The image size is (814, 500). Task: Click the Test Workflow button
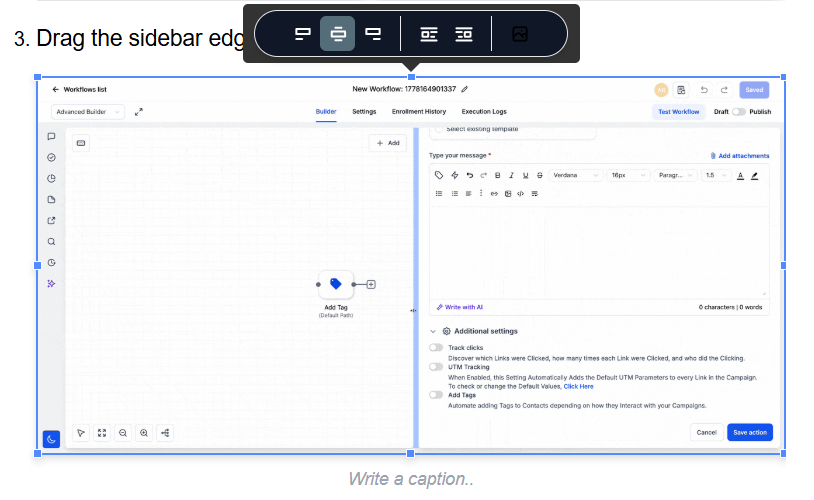(679, 112)
